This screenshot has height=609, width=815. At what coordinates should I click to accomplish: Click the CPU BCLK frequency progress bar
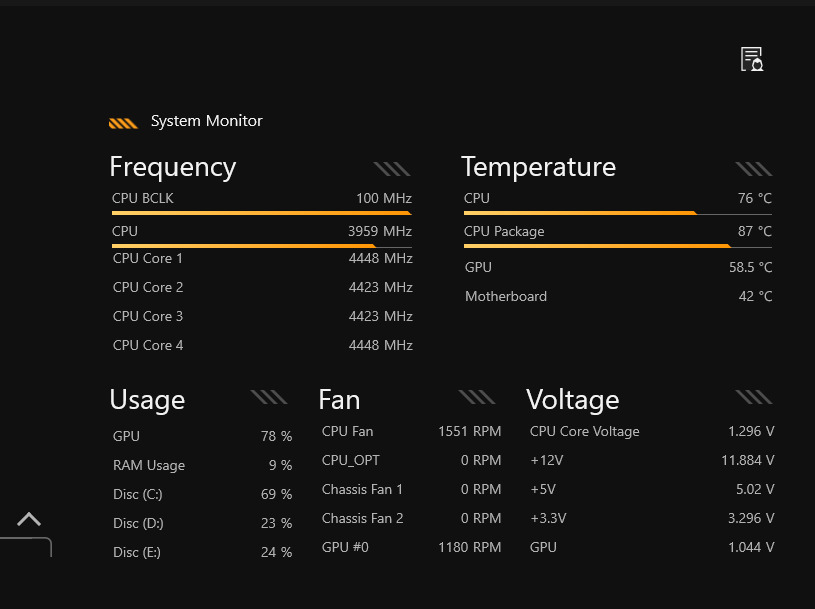click(x=261, y=213)
